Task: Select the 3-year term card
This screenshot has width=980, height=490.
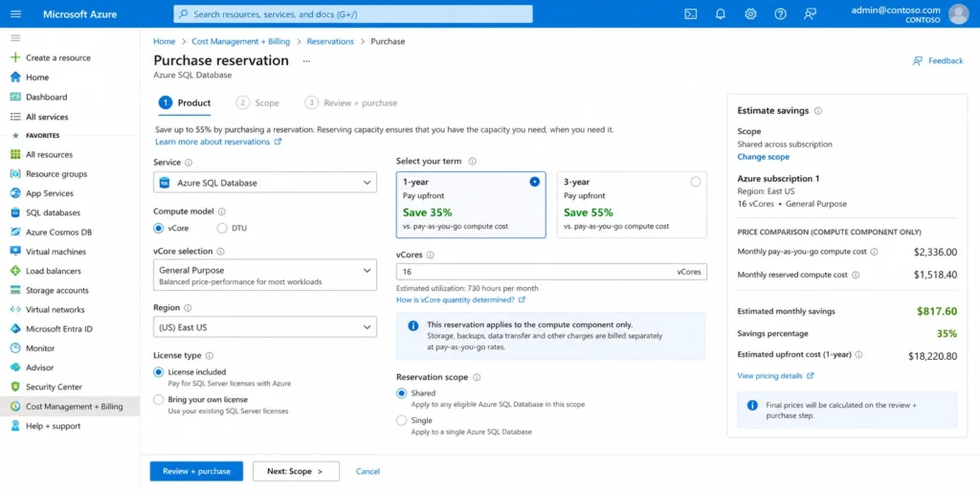Action: click(632, 205)
